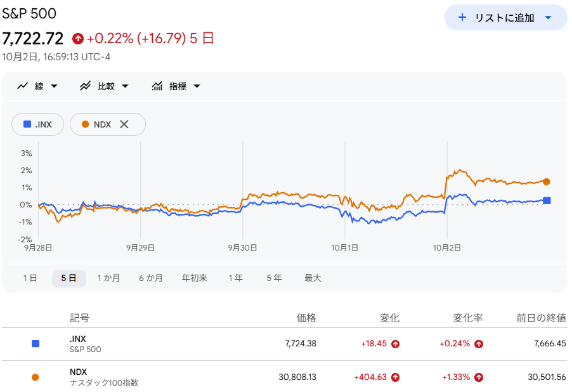Viewport: 572px width, 392px height.
Task: Click the ナスダック100指数 subtitle
Action: point(104,383)
